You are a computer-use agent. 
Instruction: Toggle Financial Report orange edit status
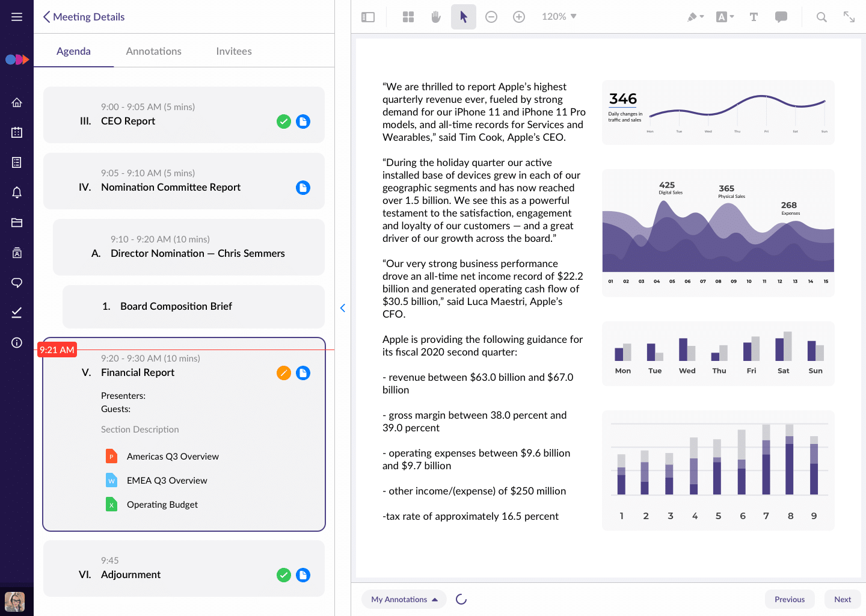(284, 373)
